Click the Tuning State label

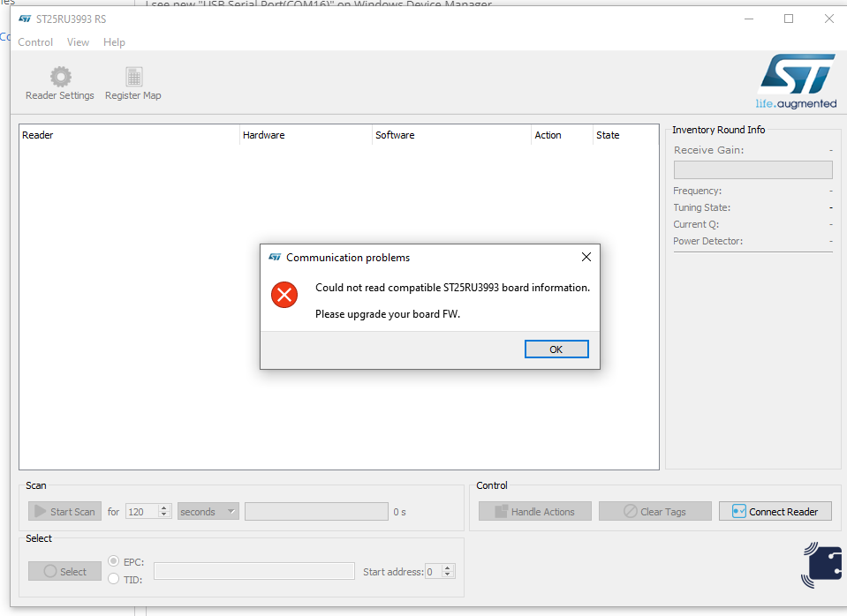[x=701, y=207]
